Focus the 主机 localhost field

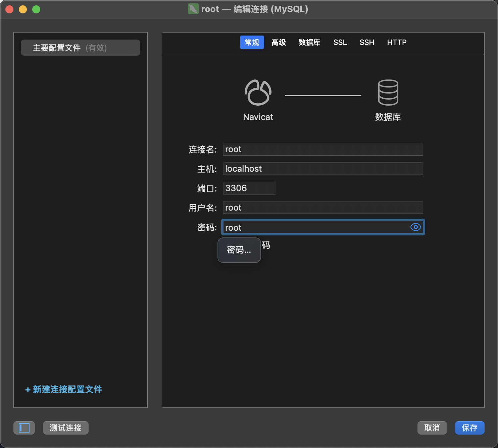coord(323,169)
